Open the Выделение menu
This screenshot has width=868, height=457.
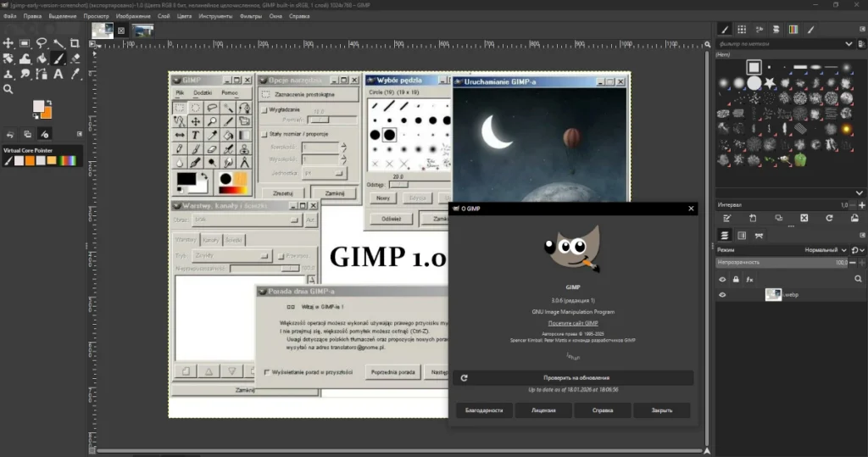point(63,16)
